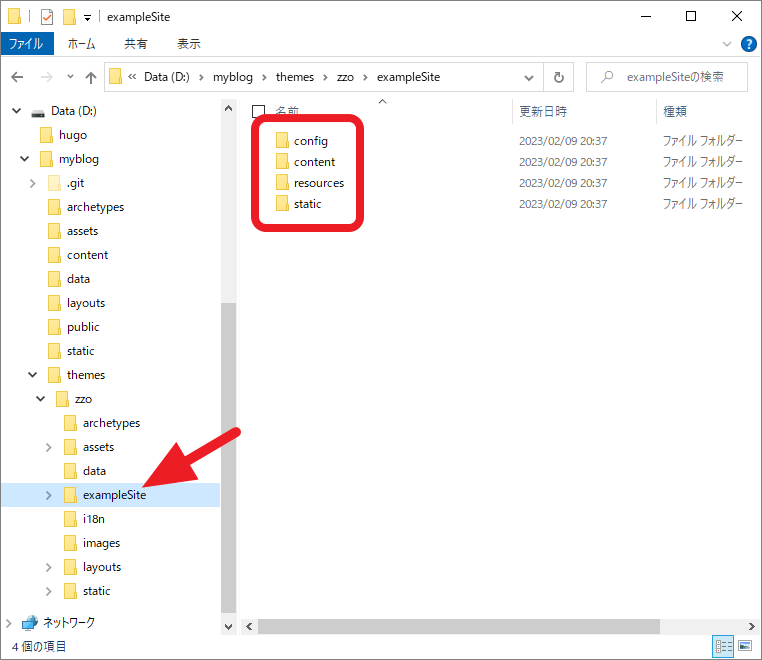Toggle the select-all checkbox in header
The image size is (762, 660).
point(259,111)
